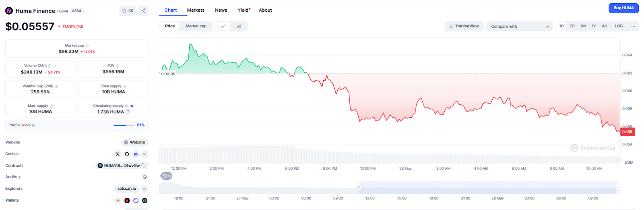Screen dimensions: 644x210
Task: Click info icon next to Total supply
Action: [x=124, y=86]
